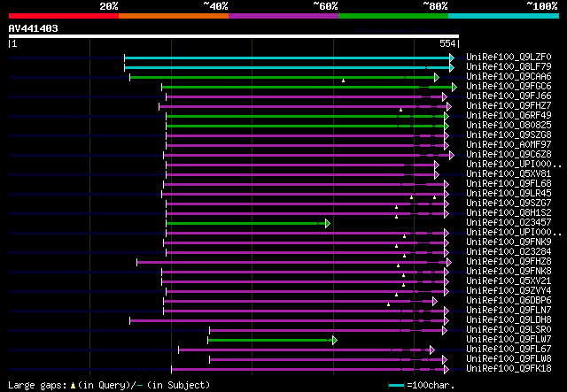This screenshot has width=567, height=392.
Task: Open the UniRef100_Q9CAA6 hit label
Action: tap(509, 77)
